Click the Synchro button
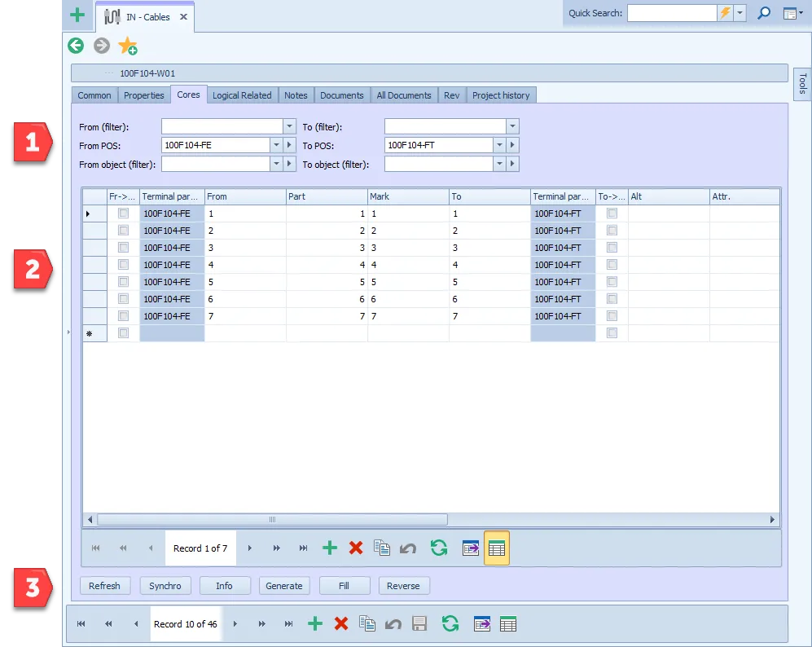 tap(165, 586)
